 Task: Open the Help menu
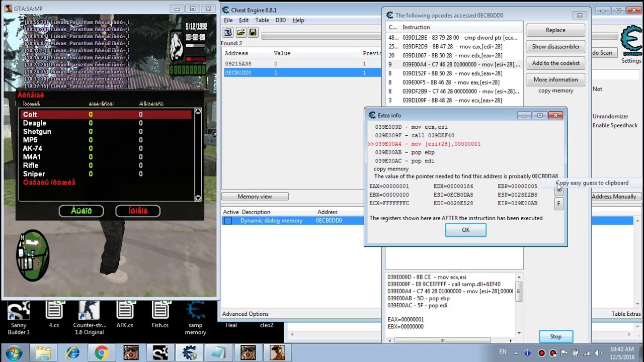pos(298,20)
